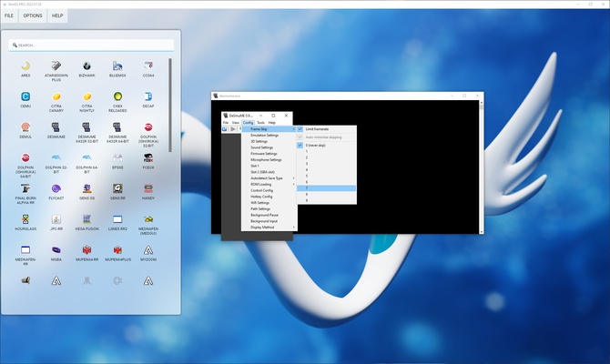Open the BlueMSX emulator icon
The height and width of the screenshot is (364, 610).
(x=117, y=66)
